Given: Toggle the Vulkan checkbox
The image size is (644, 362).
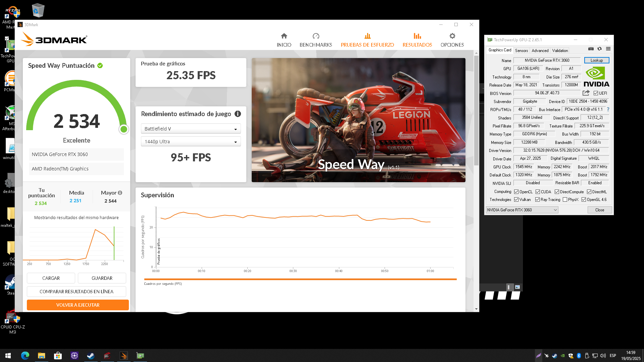Looking at the screenshot, I should tap(516, 200).
